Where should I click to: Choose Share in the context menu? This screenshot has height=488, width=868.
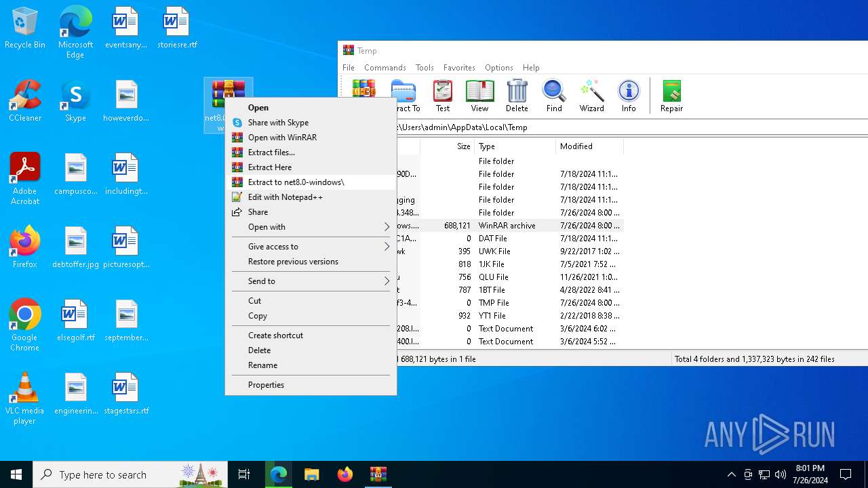tap(311, 212)
